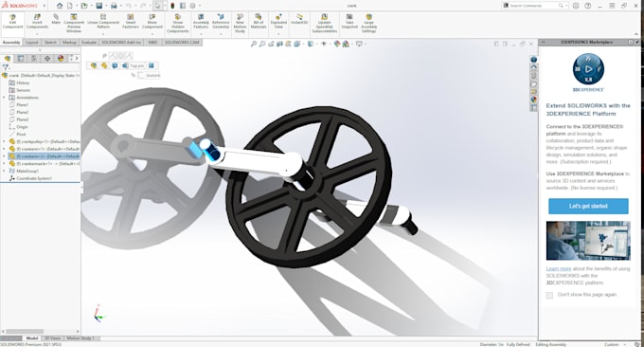Toggle Instant3D

coord(299,19)
